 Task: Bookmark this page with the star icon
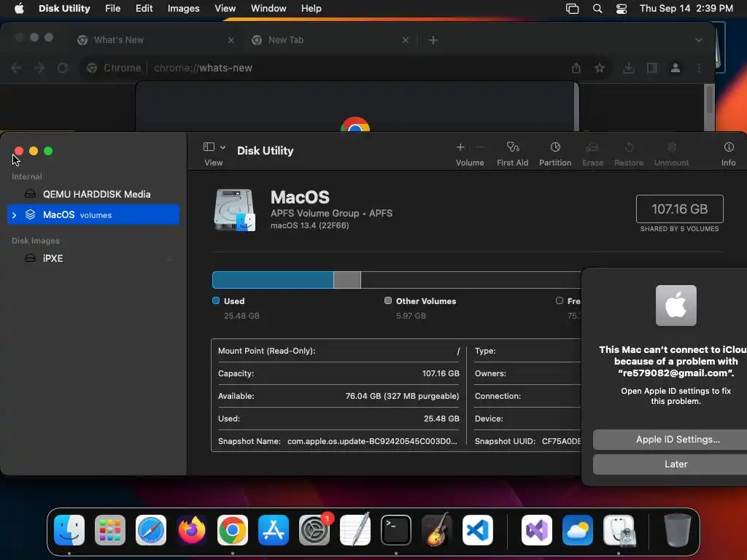pyautogui.click(x=600, y=68)
